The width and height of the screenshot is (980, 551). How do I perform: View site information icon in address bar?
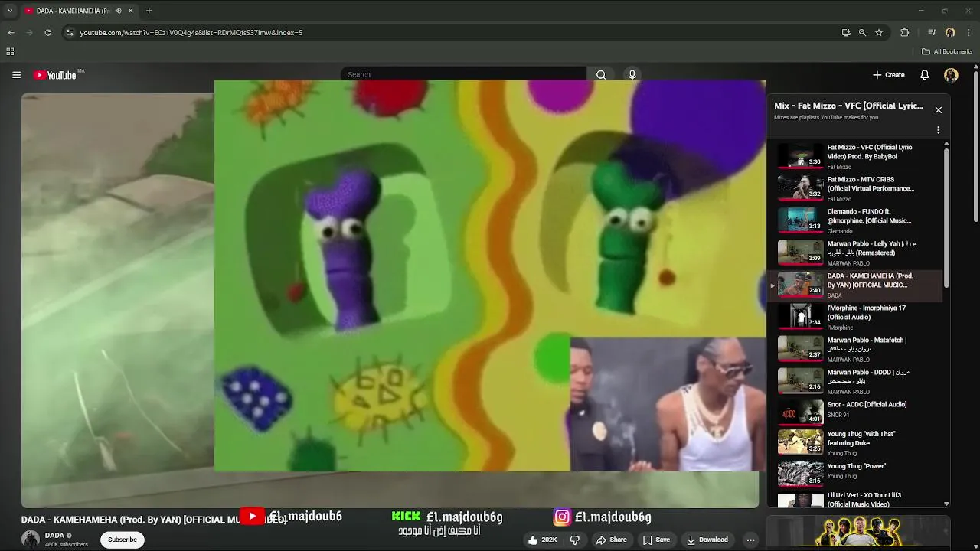tap(70, 33)
